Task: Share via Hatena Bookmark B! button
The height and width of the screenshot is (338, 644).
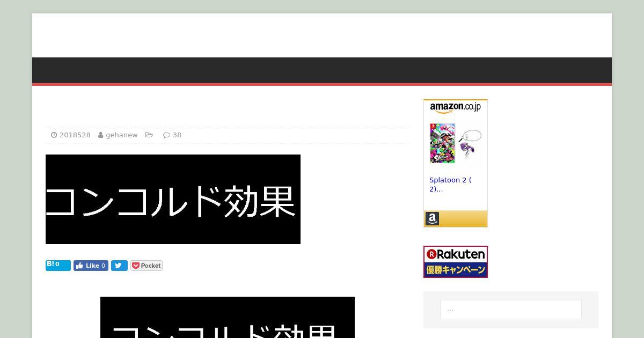Action: point(58,265)
